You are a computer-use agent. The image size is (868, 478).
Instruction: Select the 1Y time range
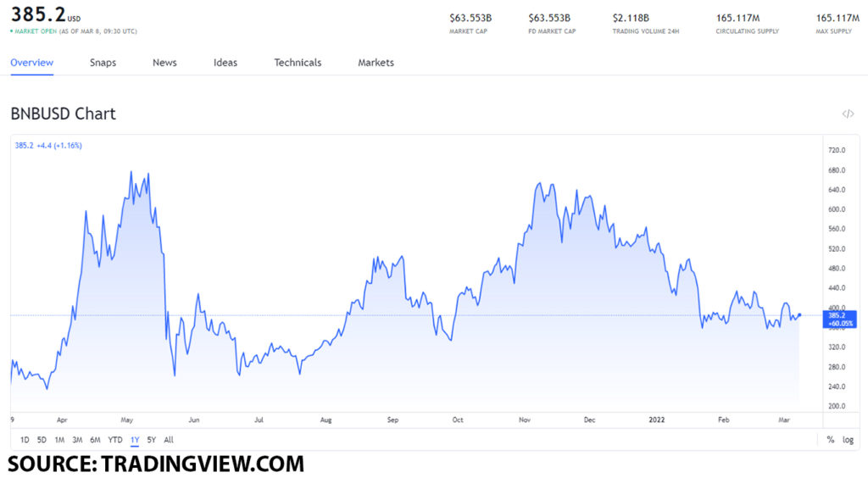point(135,440)
